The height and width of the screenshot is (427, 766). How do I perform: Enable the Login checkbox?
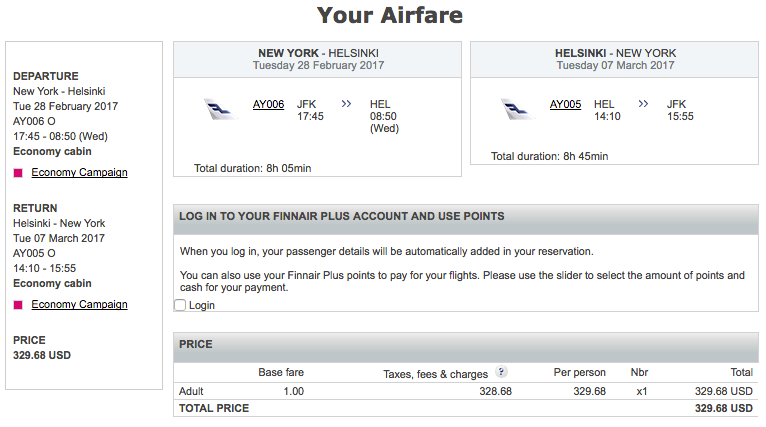pyautogui.click(x=180, y=305)
